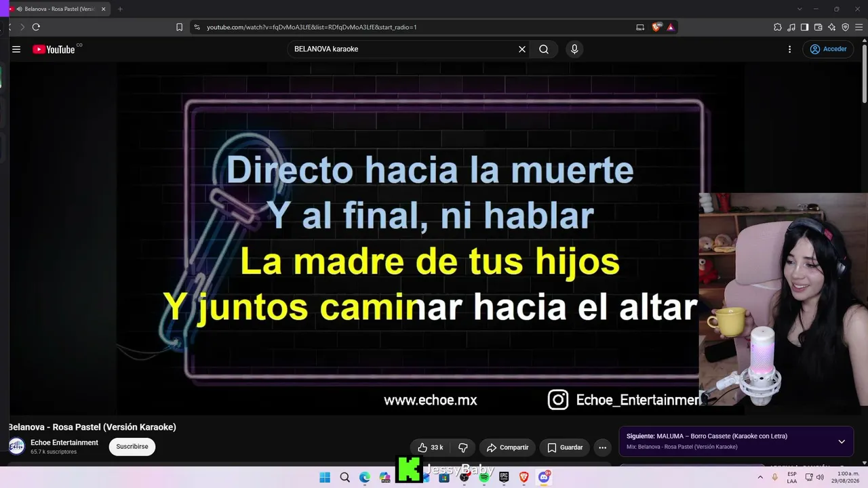Open Discord from the taskbar

pos(544,477)
